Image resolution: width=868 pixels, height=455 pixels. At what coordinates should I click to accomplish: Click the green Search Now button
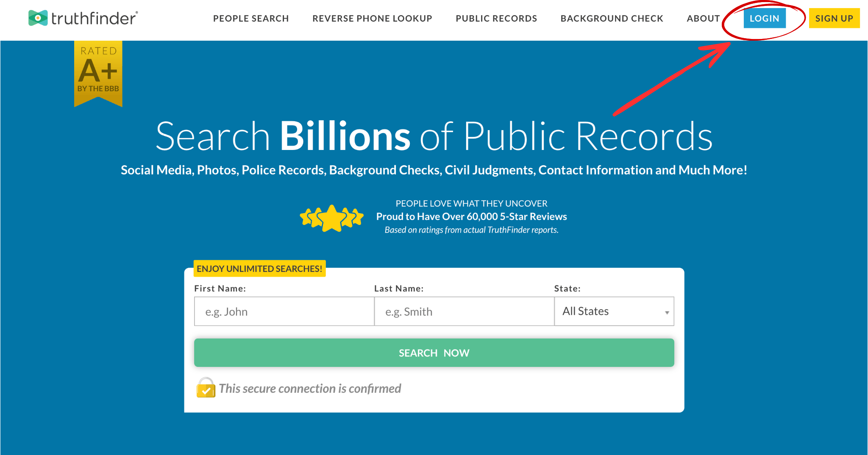[434, 352]
